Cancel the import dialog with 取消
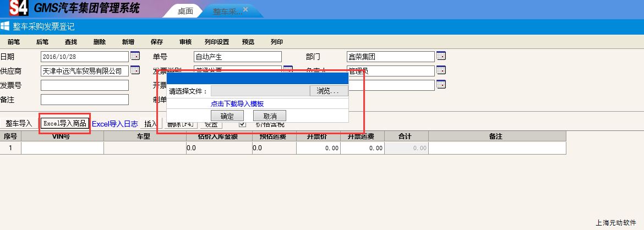The height and width of the screenshot is (230, 644). click(270, 116)
